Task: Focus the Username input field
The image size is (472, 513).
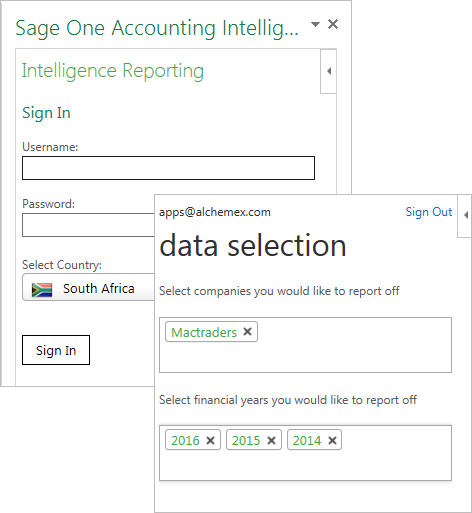Action: tap(168, 168)
